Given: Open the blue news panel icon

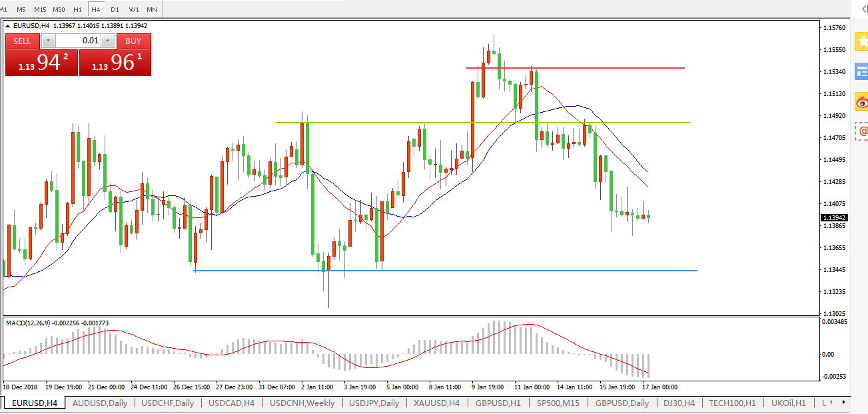Looking at the screenshot, I should coord(861,71).
